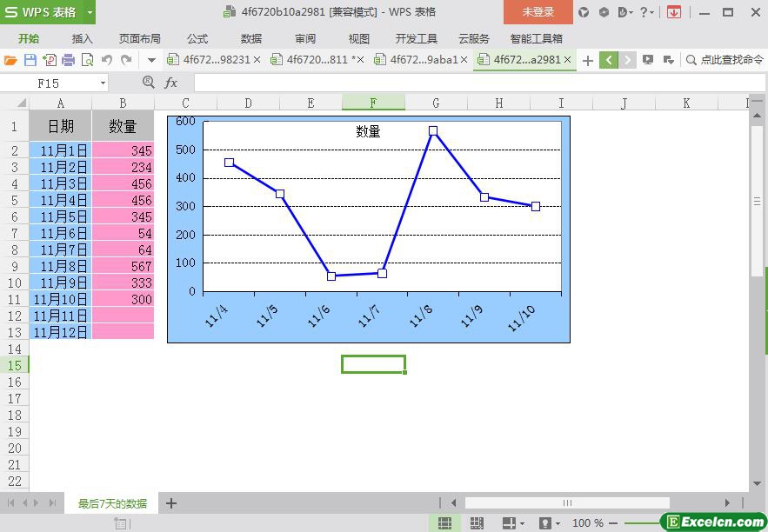This screenshot has height=532, width=768.
Task: Select the 日期 header cell
Action: 60,126
